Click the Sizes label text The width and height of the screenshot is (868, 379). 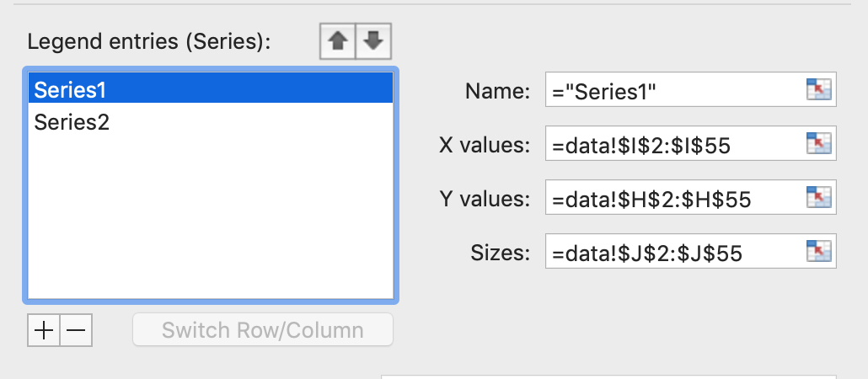pyautogui.click(x=501, y=253)
